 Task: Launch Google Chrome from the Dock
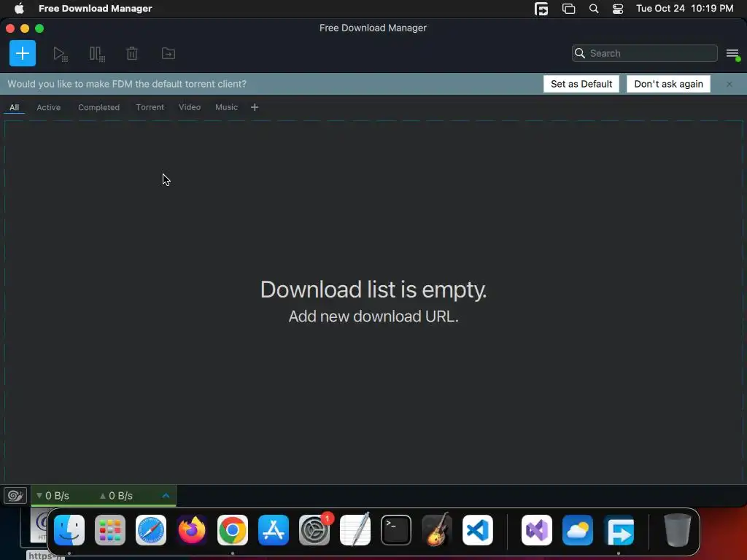click(233, 529)
